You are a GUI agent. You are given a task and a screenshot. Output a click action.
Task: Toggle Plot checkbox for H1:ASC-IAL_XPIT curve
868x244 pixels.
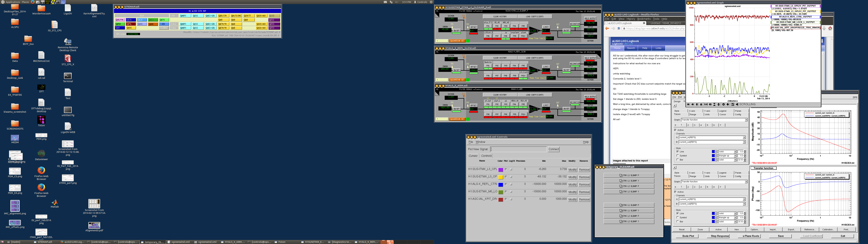[506, 199]
